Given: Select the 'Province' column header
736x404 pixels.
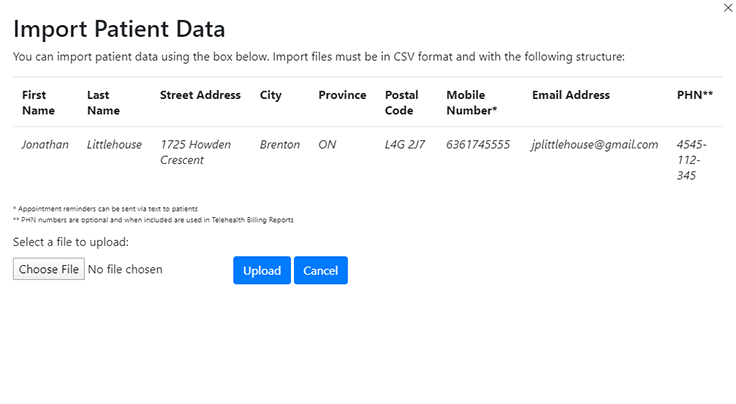Looking at the screenshot, I should click(x=342, y=95).
